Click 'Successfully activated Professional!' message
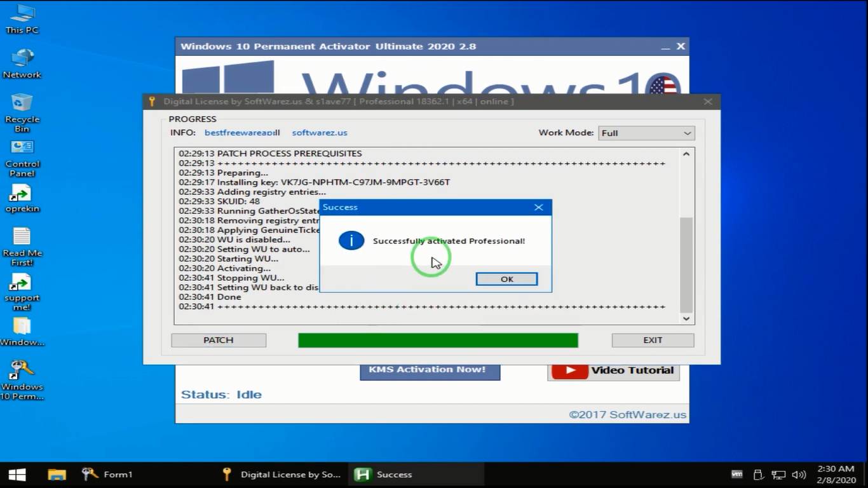 click(x=449, y=241)
